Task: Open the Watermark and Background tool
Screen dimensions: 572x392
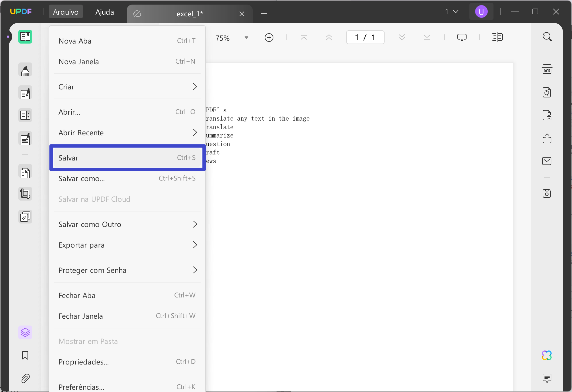Action: (x=25, y=217)
